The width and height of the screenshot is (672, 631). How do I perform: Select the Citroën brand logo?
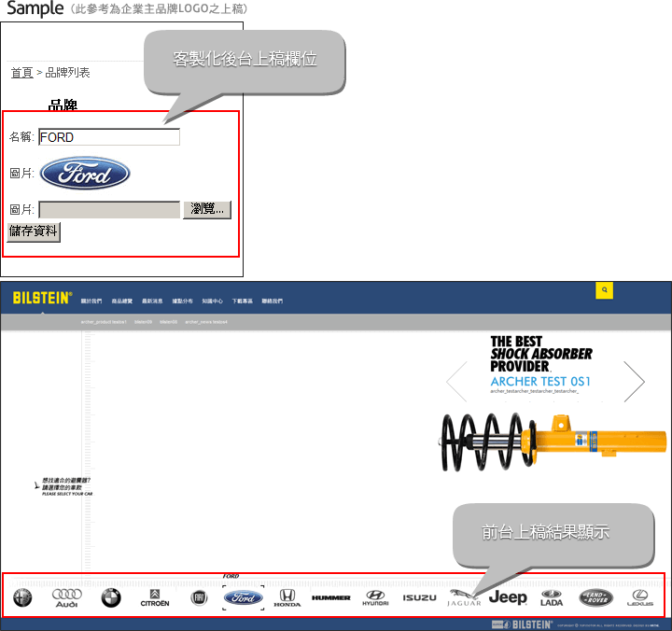click(x=155, y=598)
